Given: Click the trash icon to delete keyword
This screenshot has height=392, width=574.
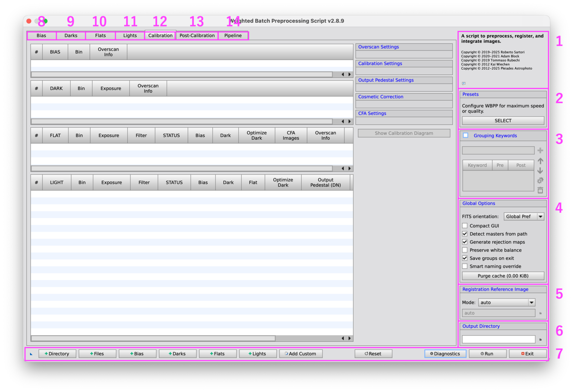Looking at the screenshot, I should (540, 190).
